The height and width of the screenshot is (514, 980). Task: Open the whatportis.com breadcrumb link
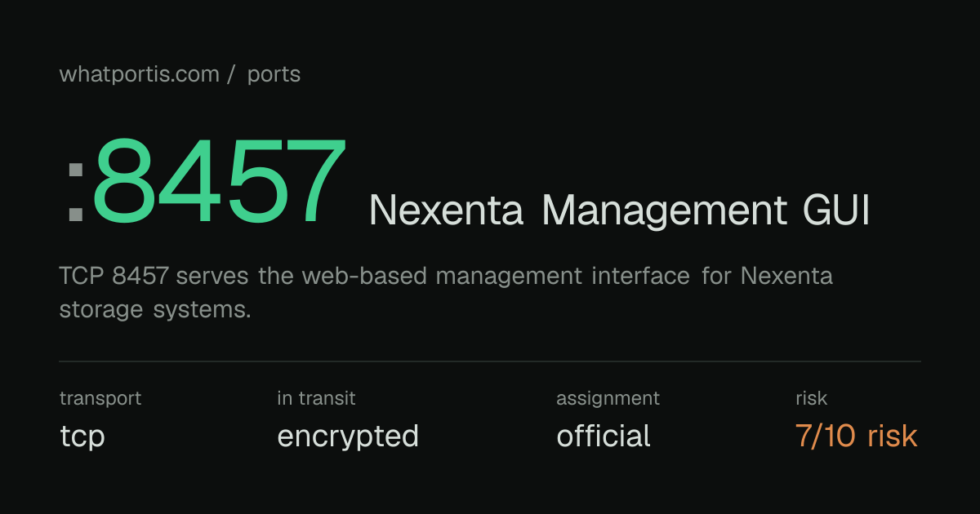[x=140, y=74]
